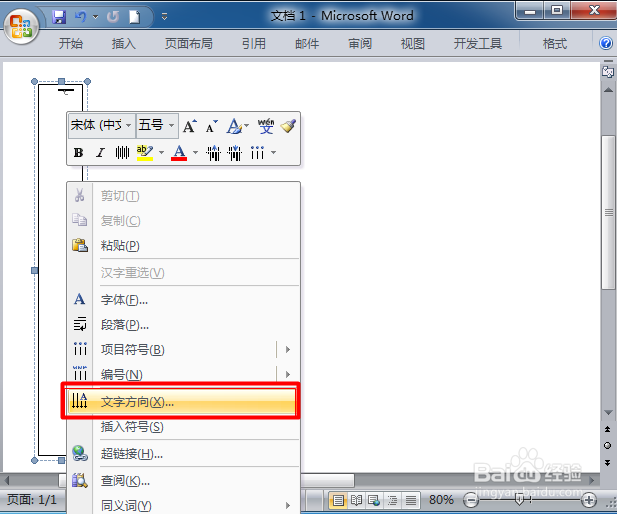617x514 pixels.
Task: Switch to Full Screen Reading view
Action: coord(356,500)
